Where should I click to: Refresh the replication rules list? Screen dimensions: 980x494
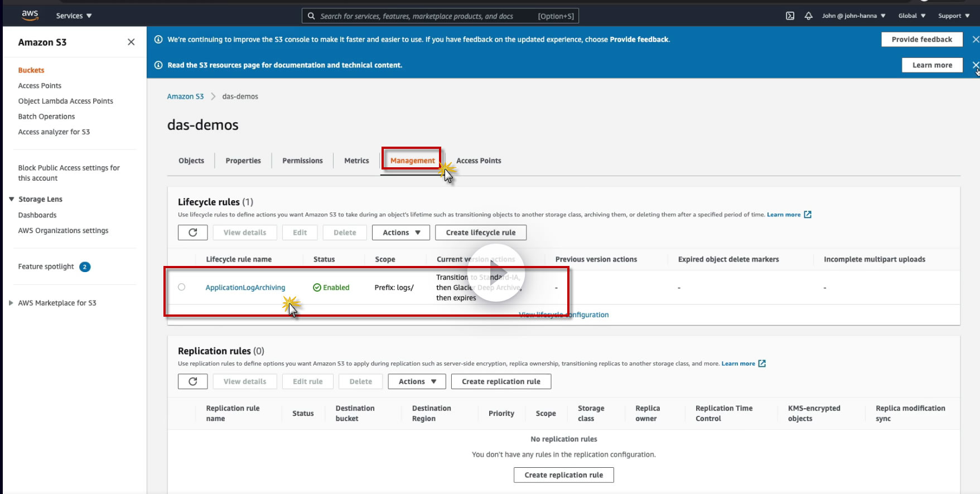193,381
